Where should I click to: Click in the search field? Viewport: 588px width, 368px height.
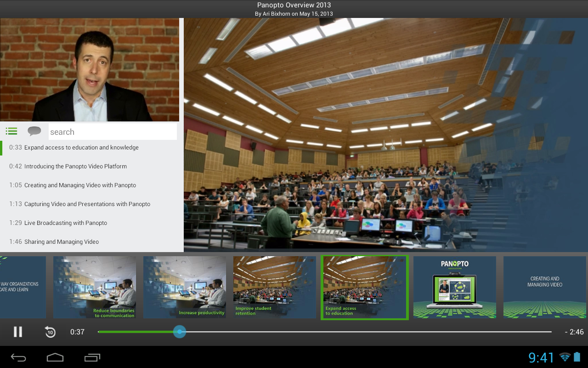pyautogui.click(x=113, y=132)
